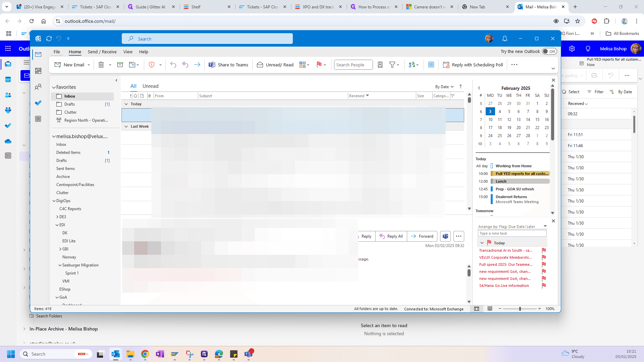Click the Move to folder icon
Screen dimensions: 644x362
coord(132,65)
